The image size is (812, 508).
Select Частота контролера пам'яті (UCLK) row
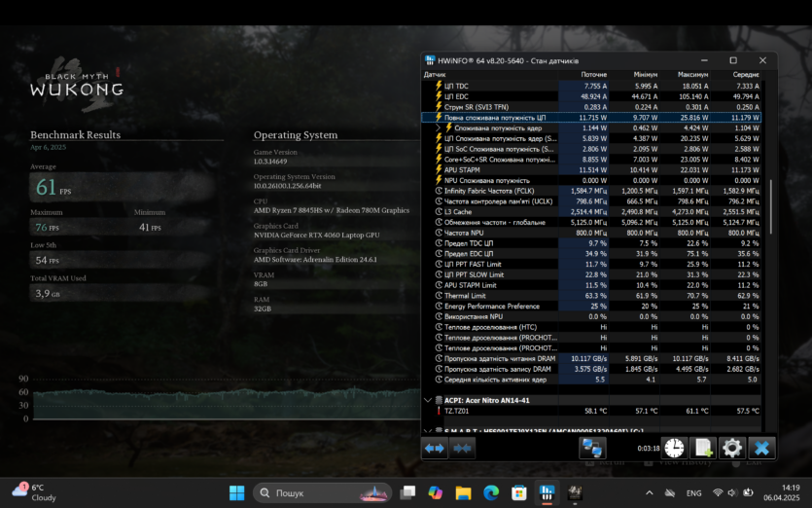pyautogui.click(x=591, y=201)
